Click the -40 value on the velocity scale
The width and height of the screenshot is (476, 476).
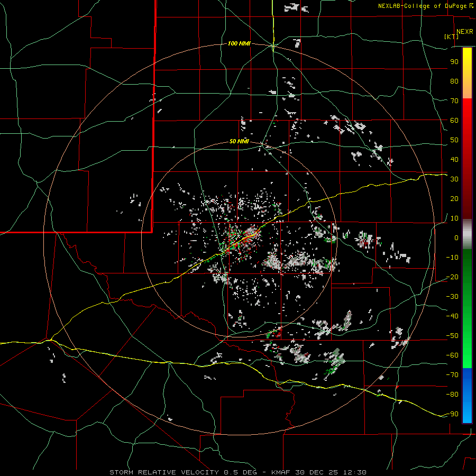pos(452,316)
